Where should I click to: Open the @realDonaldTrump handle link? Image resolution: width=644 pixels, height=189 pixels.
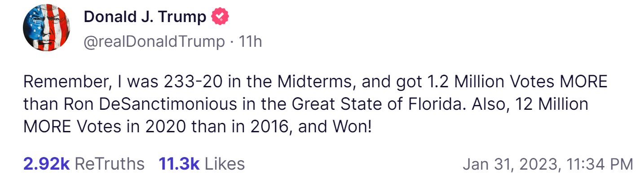pos(154,41)
